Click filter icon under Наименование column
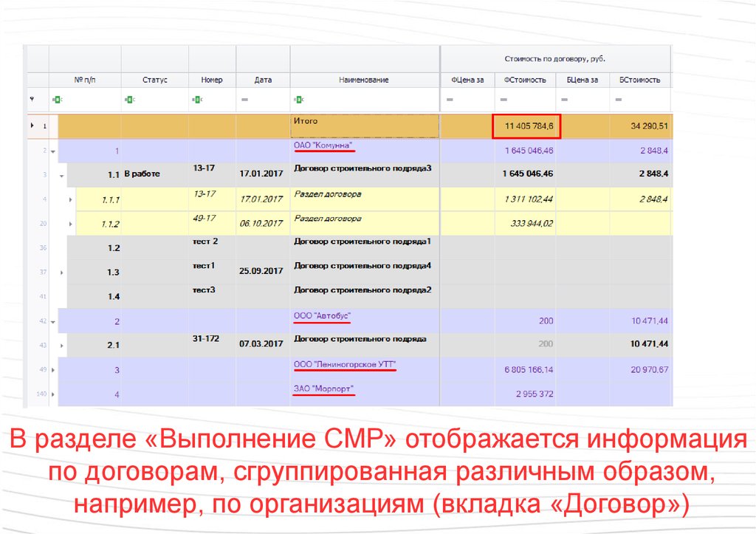This screenshot has height=534, width=756. tap(298, 99)
